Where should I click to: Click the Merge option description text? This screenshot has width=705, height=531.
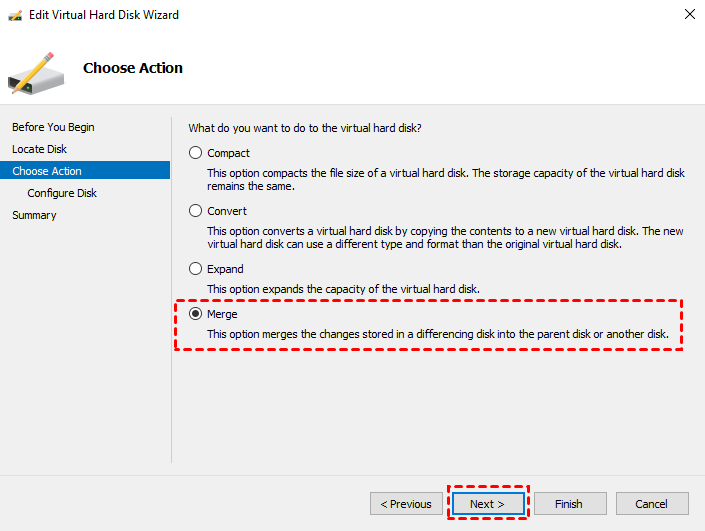coord(437,333)
